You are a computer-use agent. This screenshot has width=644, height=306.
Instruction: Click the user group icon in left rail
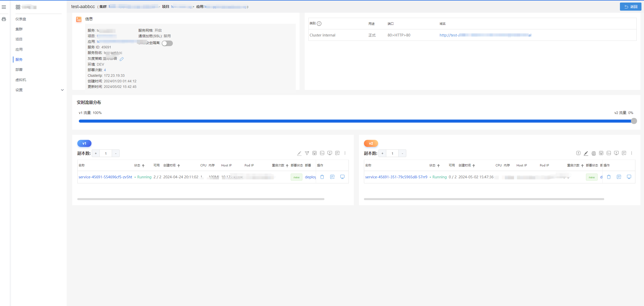(4, 19)
